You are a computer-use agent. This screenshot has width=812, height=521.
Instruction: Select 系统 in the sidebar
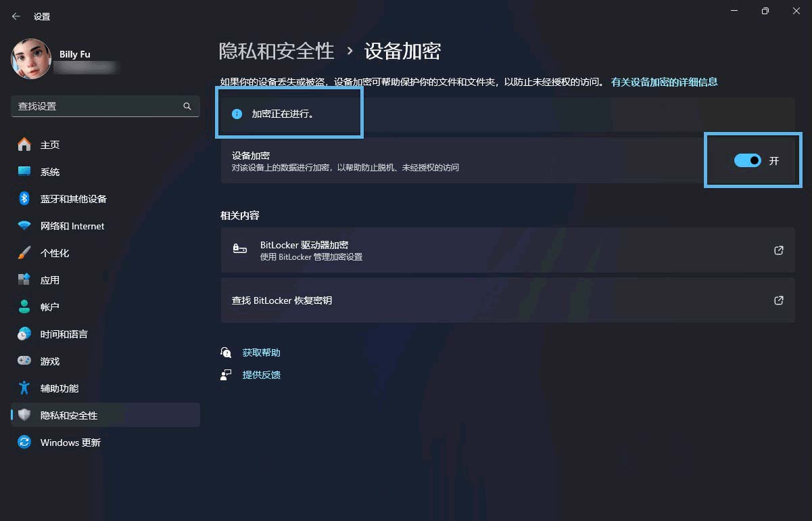50,172
